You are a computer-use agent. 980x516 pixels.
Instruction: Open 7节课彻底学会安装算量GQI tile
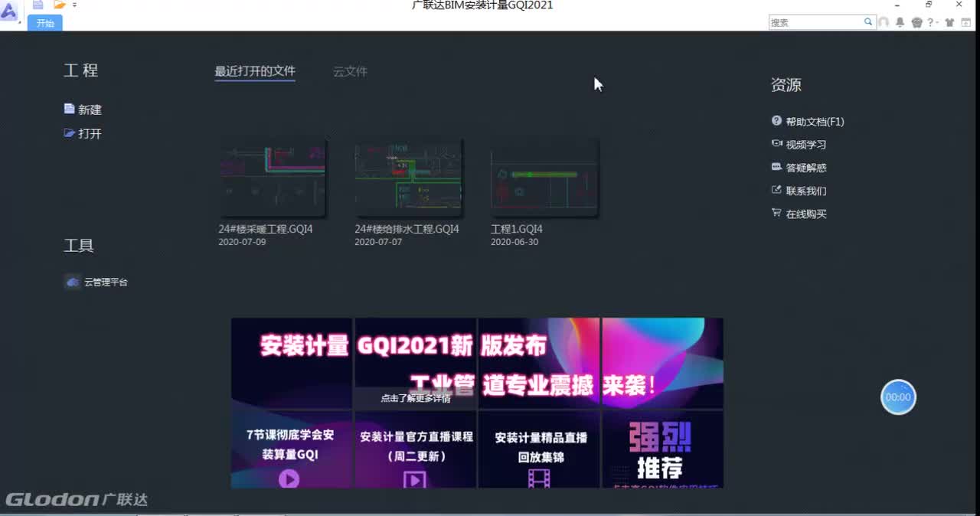(291, 449)
